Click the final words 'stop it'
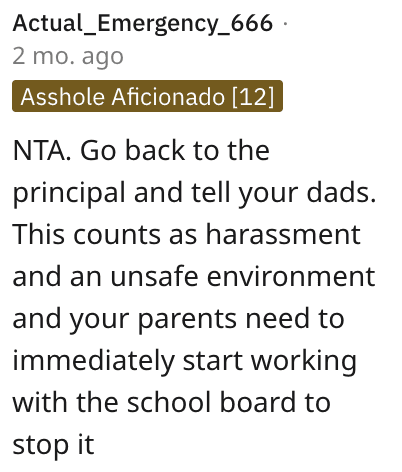The width and height of the screenshot is (402, 472). coord(53,445)
